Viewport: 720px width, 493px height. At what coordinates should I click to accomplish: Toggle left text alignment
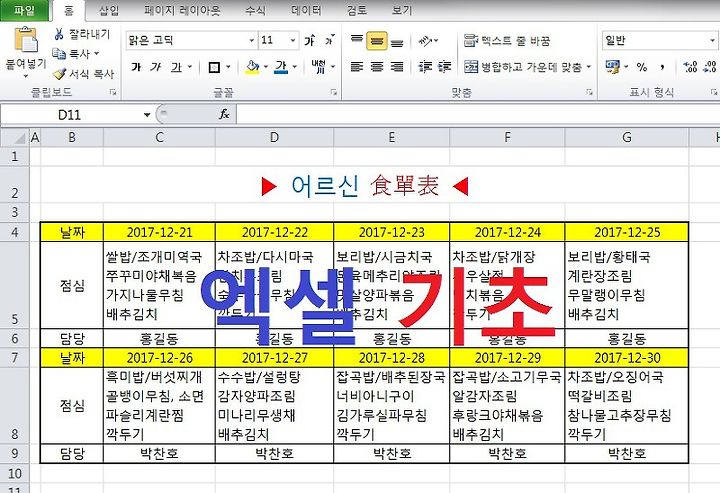(x=357, y=67)
